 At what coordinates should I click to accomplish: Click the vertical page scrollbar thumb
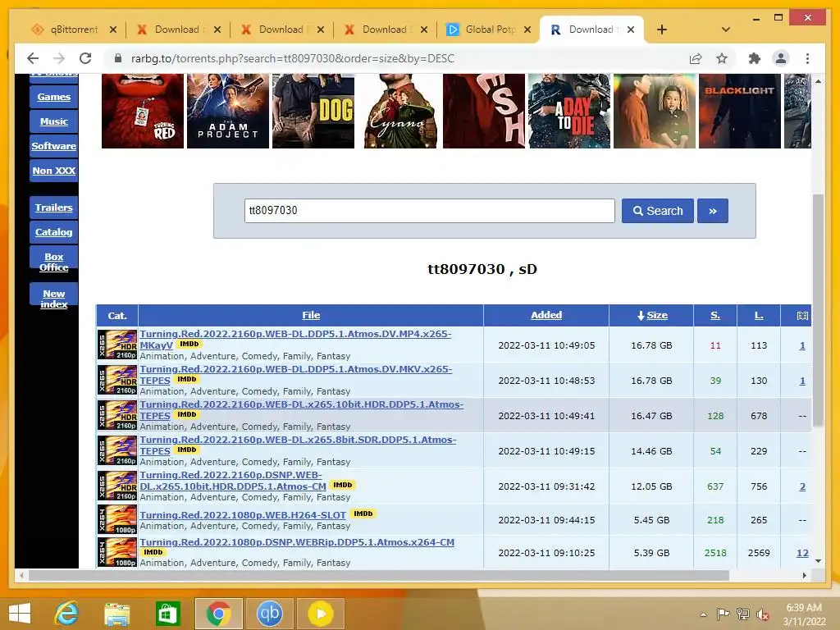tap(818, 311)
